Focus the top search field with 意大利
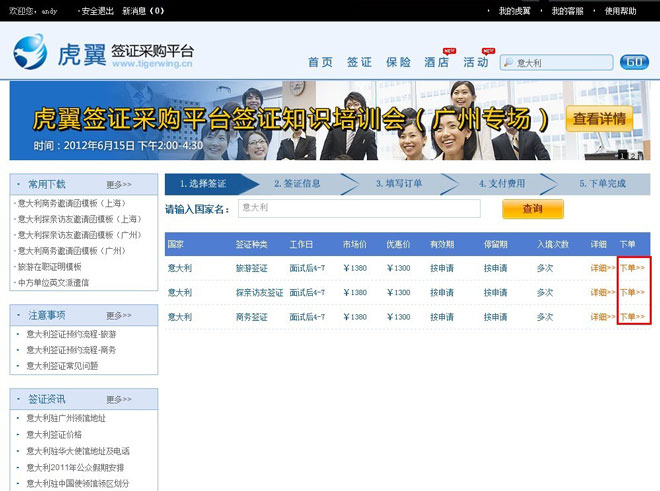660x491 pixels. [556, 63]
